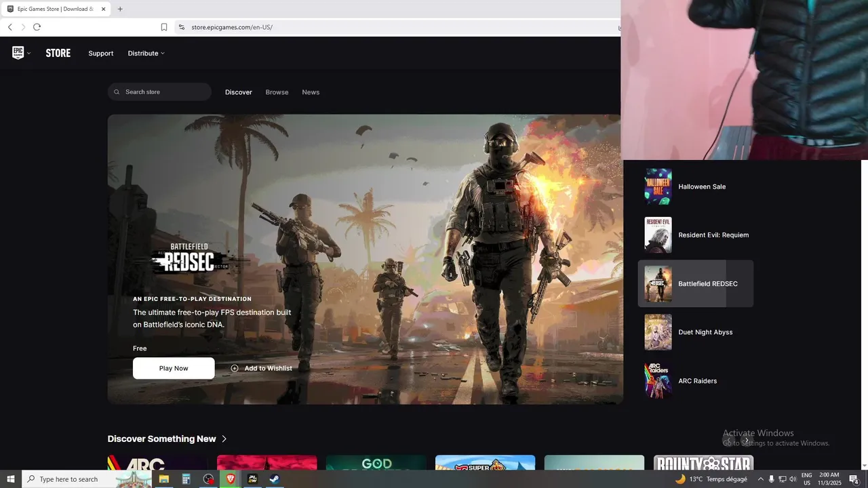Close the Epic Games Store browser tab
The width and height of the screenshot is (868, 488).
tap(103, 9)
